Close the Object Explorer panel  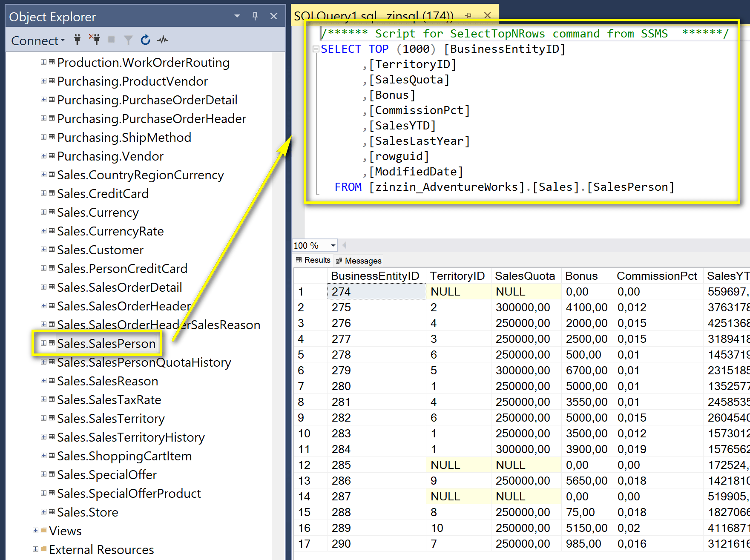tap(274, 16)
